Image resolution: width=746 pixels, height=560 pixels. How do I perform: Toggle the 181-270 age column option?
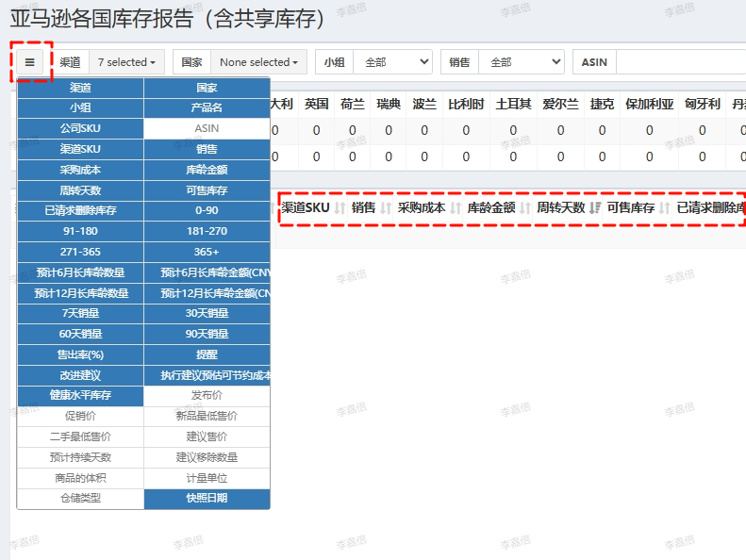tap(207, 231)
